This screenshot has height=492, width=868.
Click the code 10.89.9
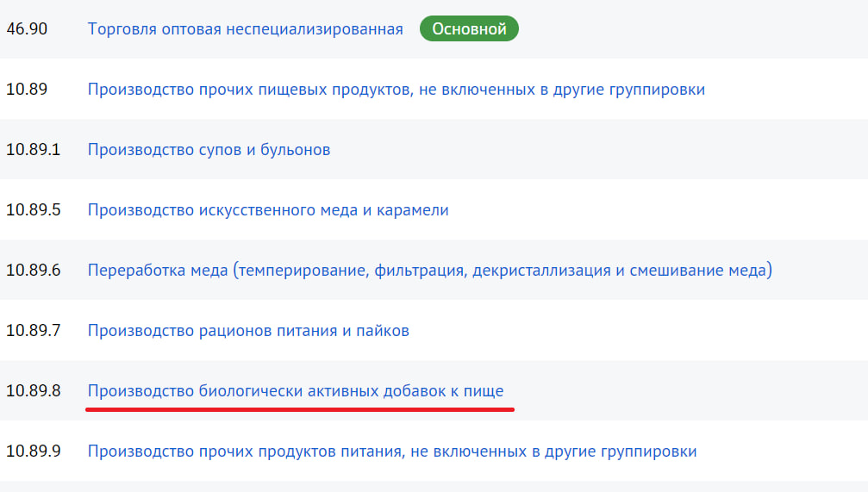(33, 452)
